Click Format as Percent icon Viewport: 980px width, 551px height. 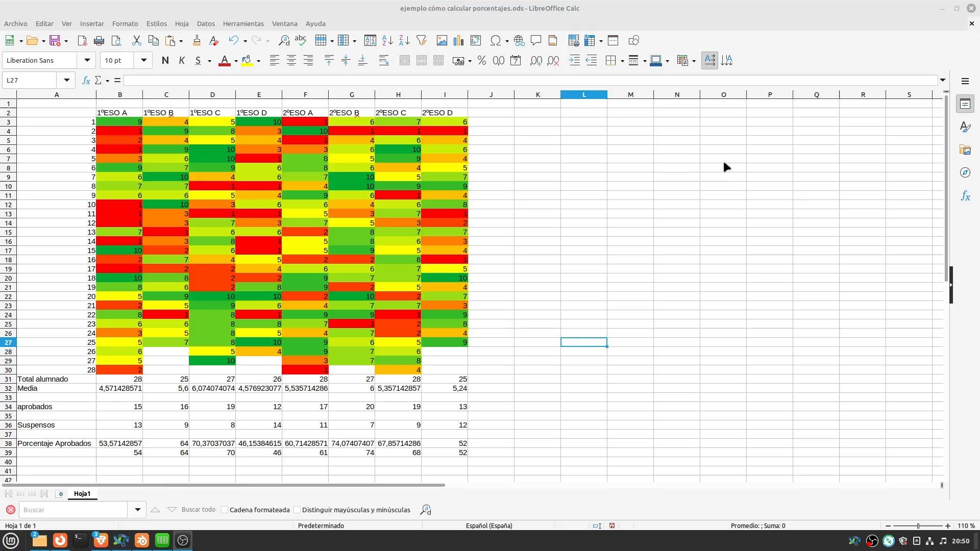(481, 61)
